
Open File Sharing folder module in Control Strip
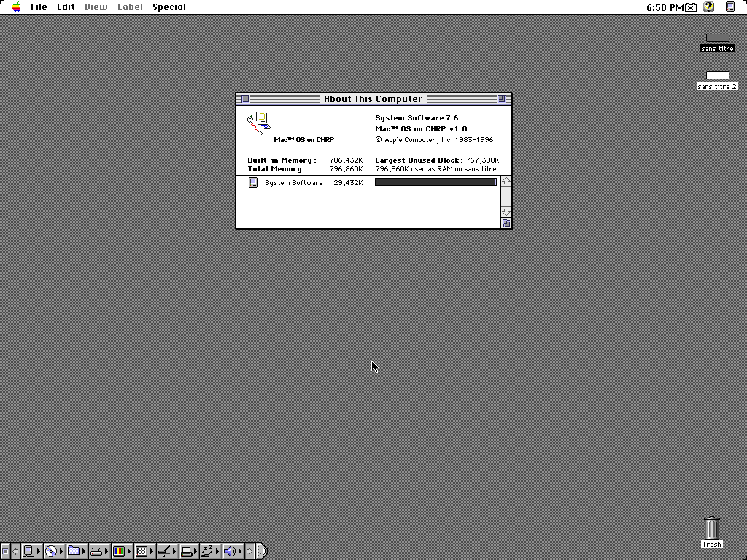click(74, 551)
